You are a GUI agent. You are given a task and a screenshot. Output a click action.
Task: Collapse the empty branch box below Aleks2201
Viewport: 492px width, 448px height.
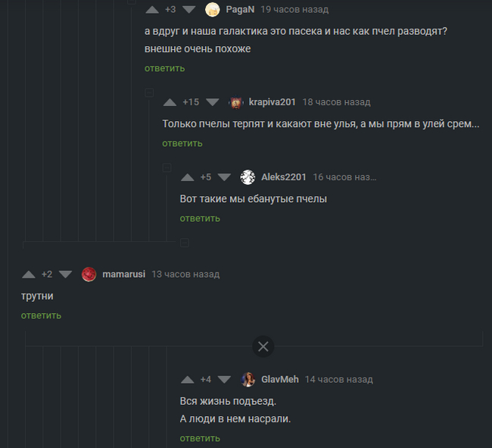[185, 242]
